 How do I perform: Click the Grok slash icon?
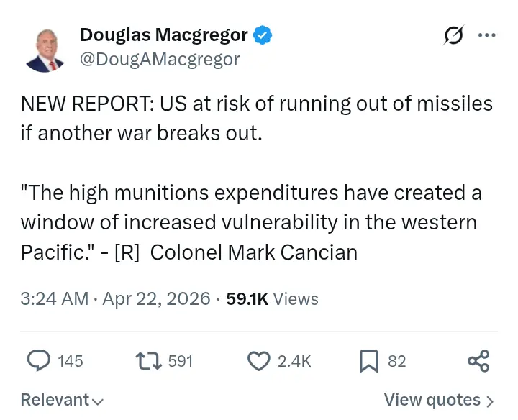point(454,35)
